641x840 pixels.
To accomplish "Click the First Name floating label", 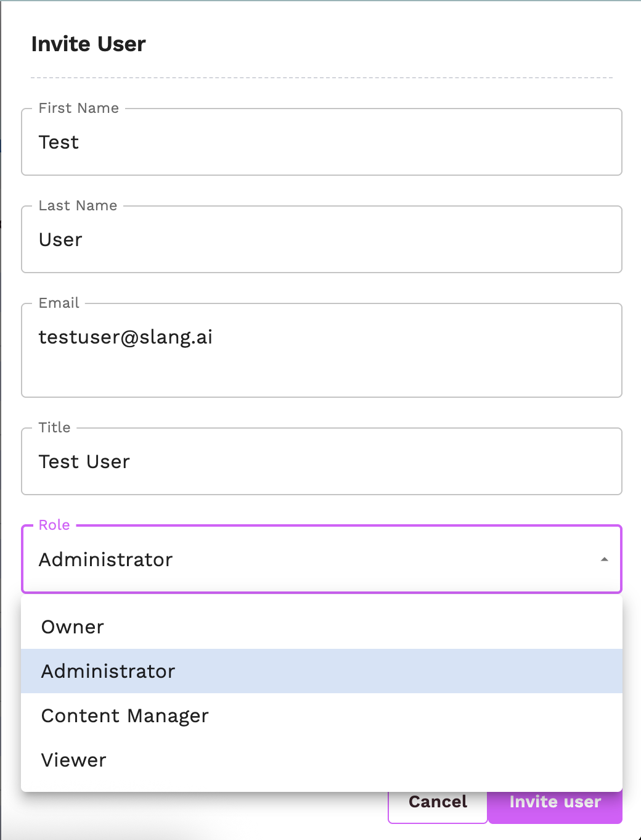I will click(x=79, y=109).
